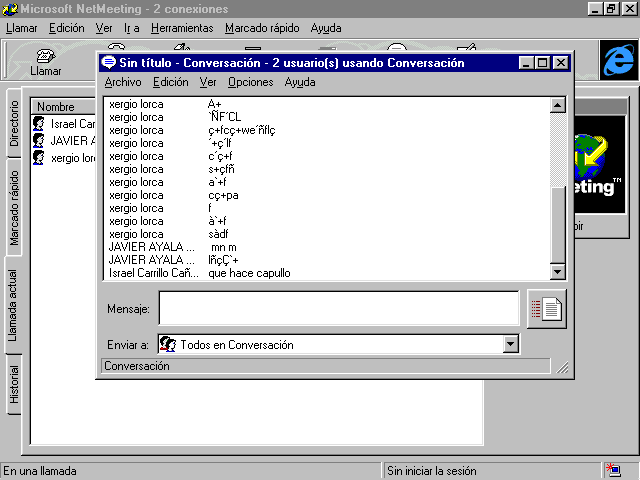
Task: Click the 'Conversación' status bar text
Action: (x=137, y=366)
